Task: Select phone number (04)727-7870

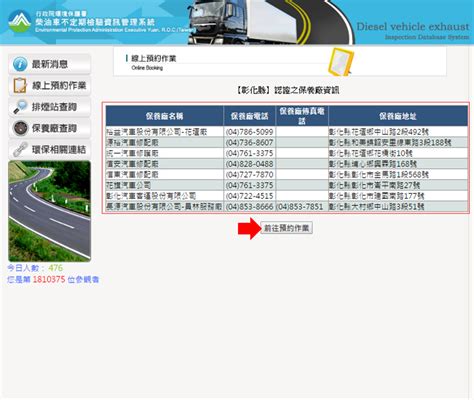Action: point(249,174)
